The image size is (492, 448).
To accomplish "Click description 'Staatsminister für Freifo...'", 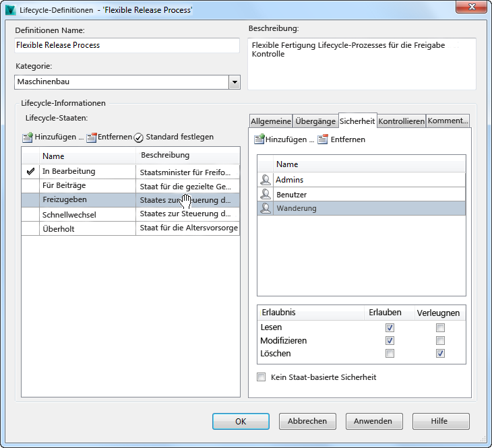I will pos(185,172).
